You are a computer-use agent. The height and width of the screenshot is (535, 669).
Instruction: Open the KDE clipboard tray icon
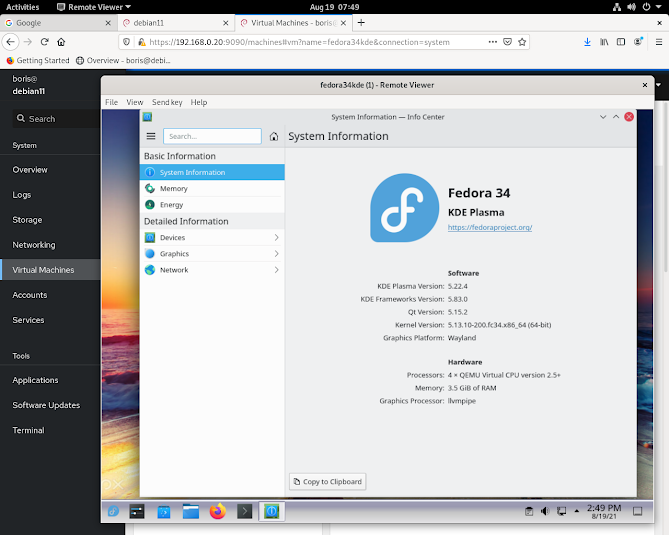coord(529,511)
